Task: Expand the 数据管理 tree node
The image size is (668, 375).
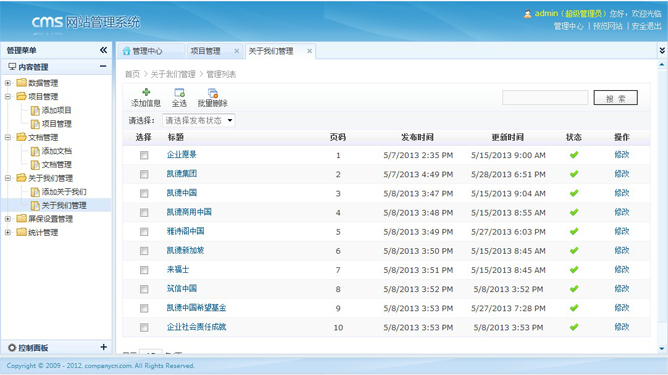Action: click(x=8, y=83)
